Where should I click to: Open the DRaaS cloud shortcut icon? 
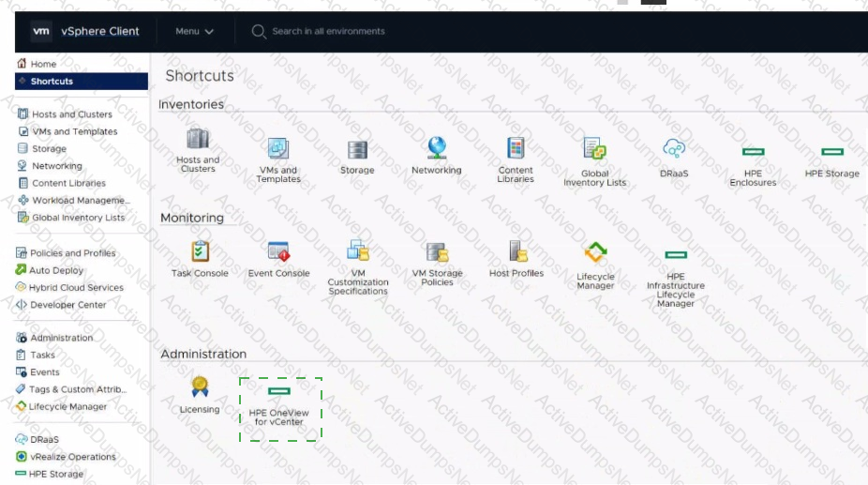click(674, 148)
